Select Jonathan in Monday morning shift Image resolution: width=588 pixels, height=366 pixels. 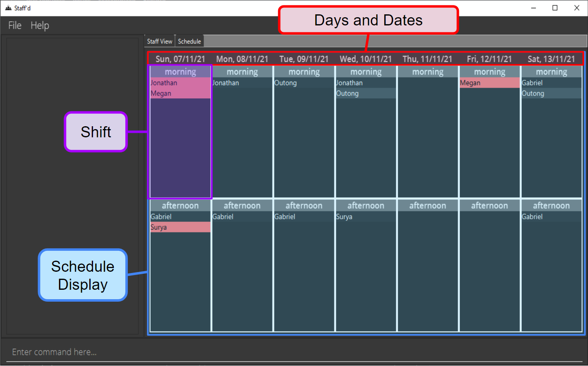242,83
